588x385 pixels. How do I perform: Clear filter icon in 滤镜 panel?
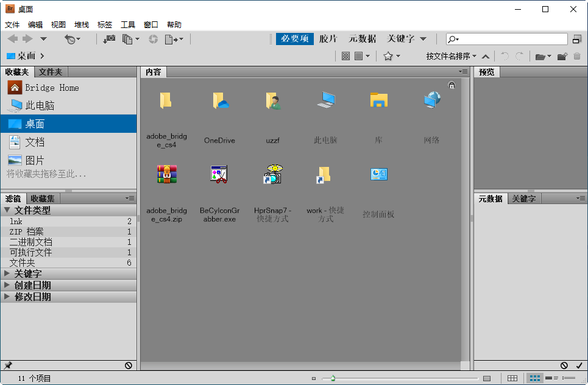128,365
